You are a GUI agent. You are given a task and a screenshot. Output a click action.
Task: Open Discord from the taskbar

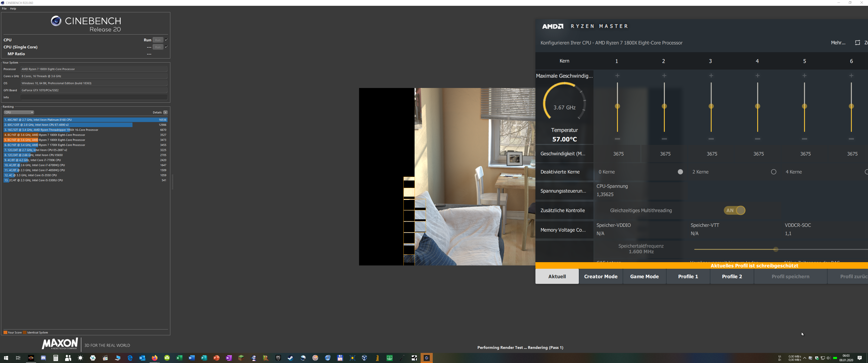click(43, 358)
